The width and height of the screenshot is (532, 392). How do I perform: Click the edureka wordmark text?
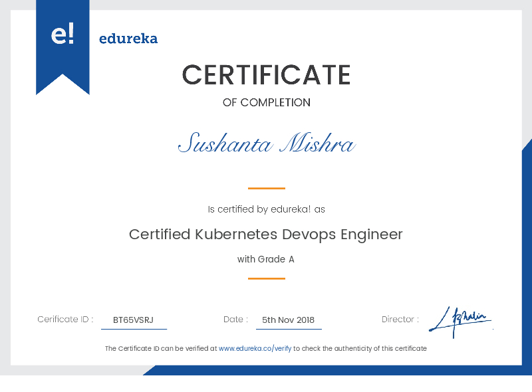[x=128, y=39]
